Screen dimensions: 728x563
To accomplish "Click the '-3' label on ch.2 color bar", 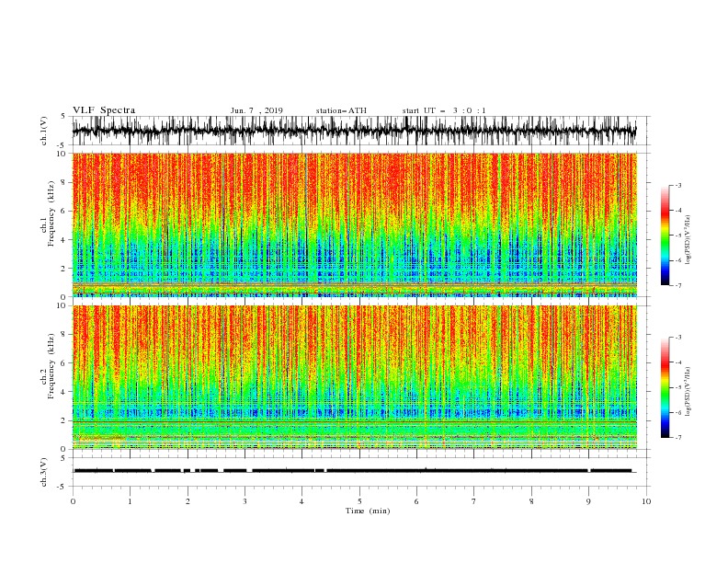I will [678, 338].
